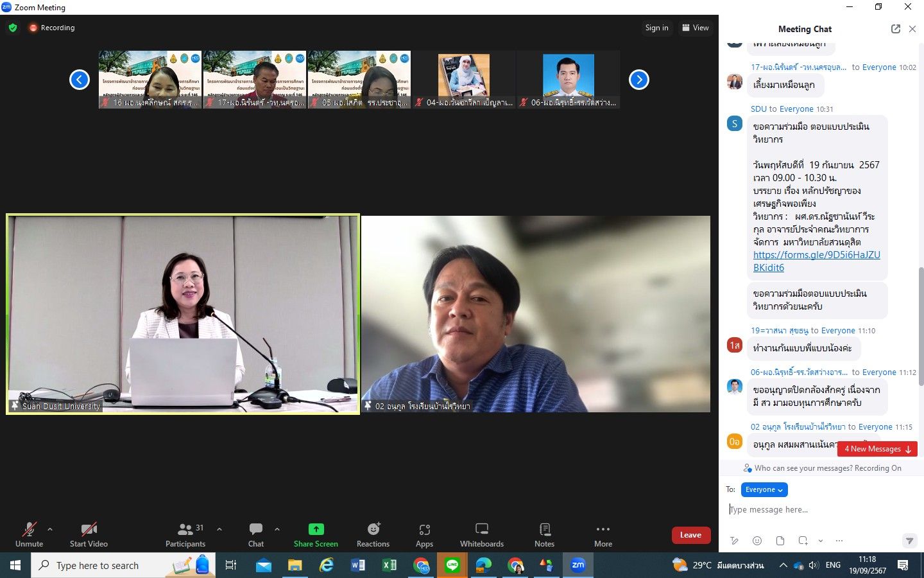The width and height of the screenshot is (924, 578).
Task: Jump to 4 New Messages
Action: tap(877, 449)
